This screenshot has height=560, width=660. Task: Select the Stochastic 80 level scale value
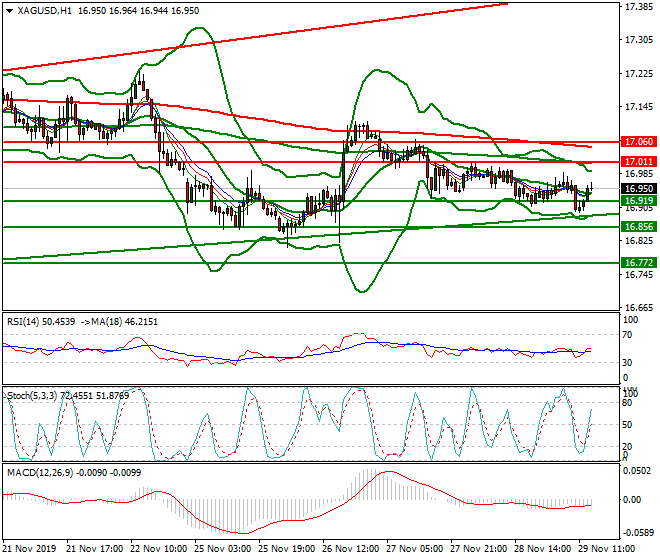pos(627,403)
